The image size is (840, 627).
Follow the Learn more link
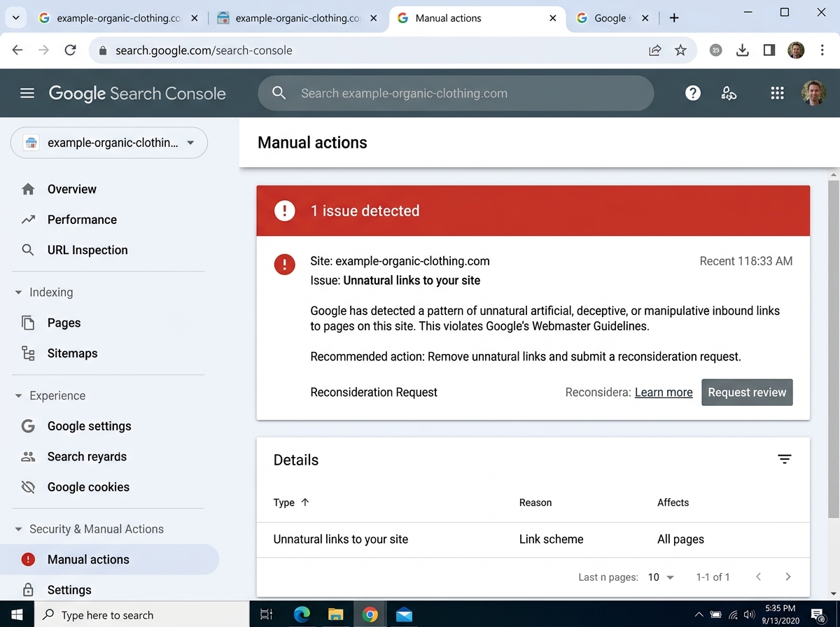click(x=664, y=392)
